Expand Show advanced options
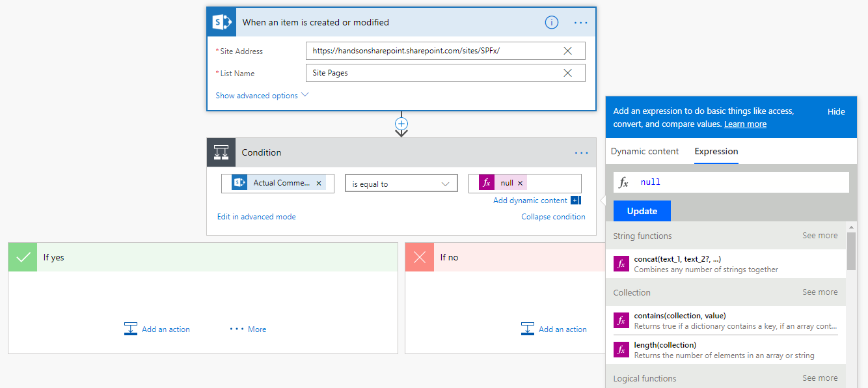This screenshot has height=388, width=868. pos(262,96)
